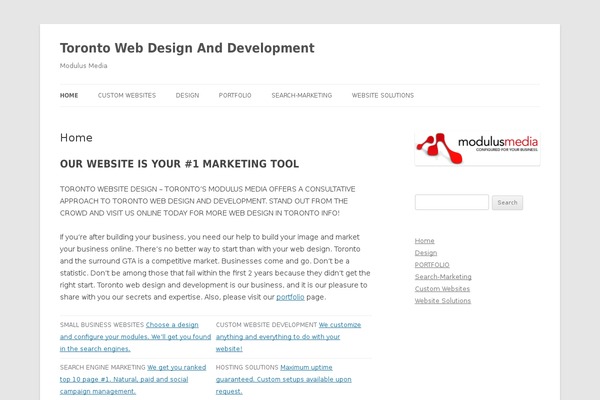The height and width of the screenshot is (400, 600).
Task: Open the 'Maximum uptime guaranteed' hosting link
Action: click(x=284, y=379)
